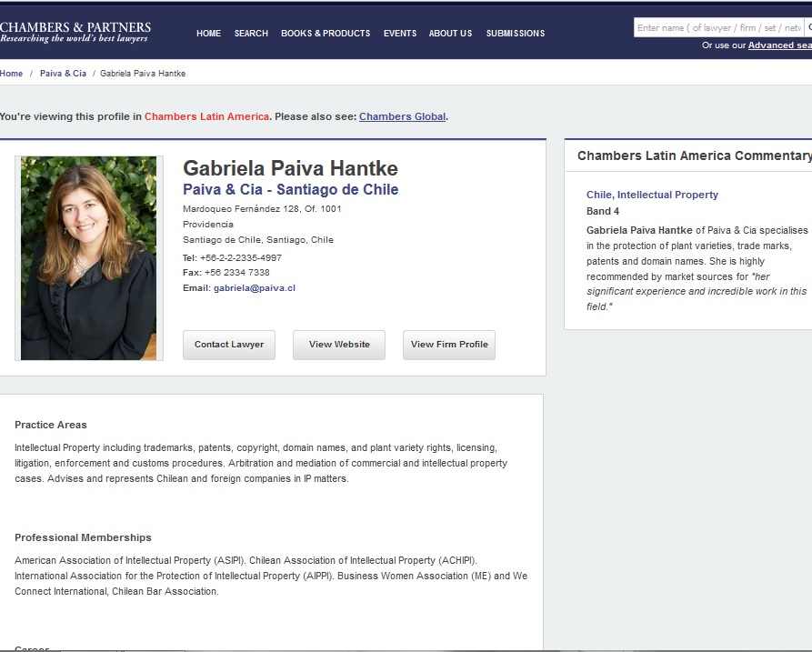This screenshot has width=812, height=652.
Task: Click the Chambers & Partners logo
Action: (x=75, y=32)
